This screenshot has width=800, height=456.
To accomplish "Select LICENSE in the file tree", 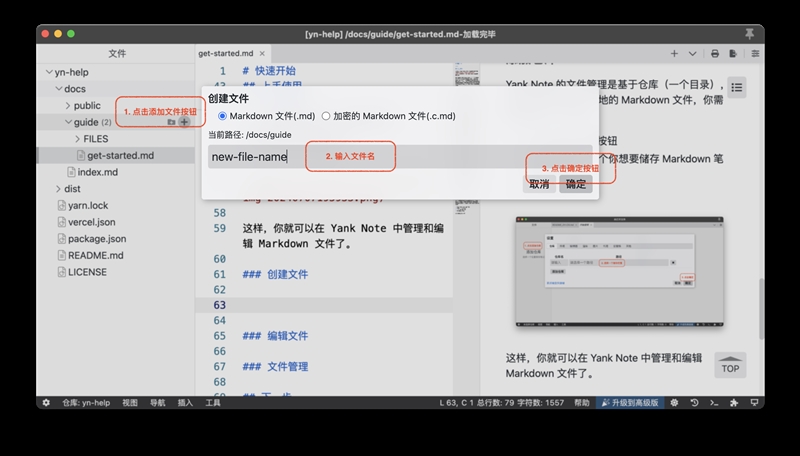I will [87, 272].
